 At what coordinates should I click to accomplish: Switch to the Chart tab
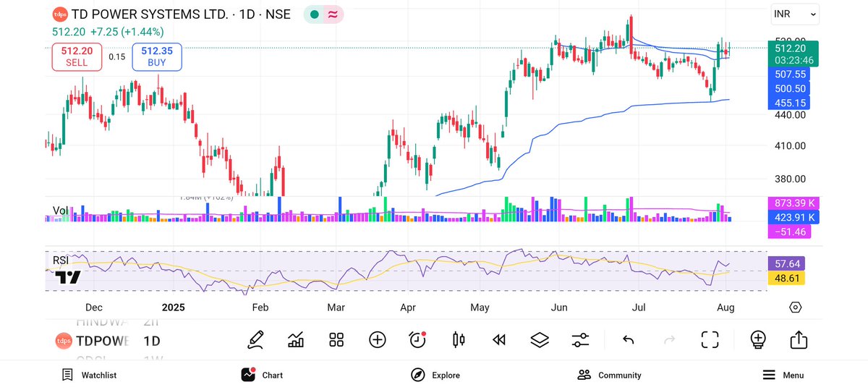coord(262,375)
